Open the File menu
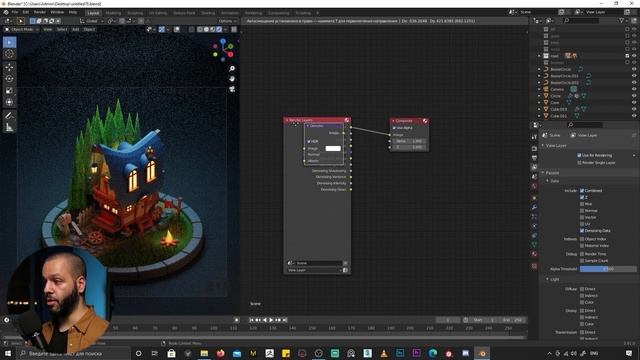640x360 pixels. pos(15,12)
